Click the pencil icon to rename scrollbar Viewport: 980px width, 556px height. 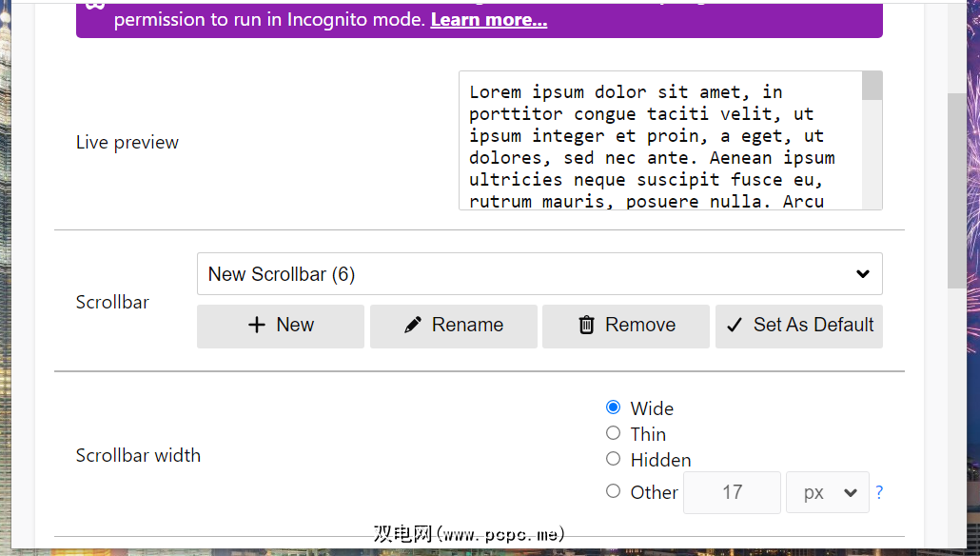point(413,326)
